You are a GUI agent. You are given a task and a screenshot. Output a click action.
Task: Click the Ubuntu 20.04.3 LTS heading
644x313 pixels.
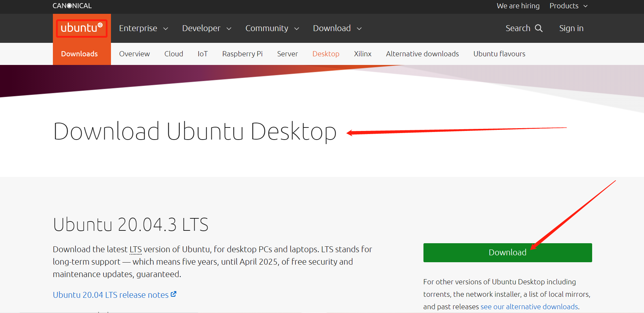(x=131, y=225)
